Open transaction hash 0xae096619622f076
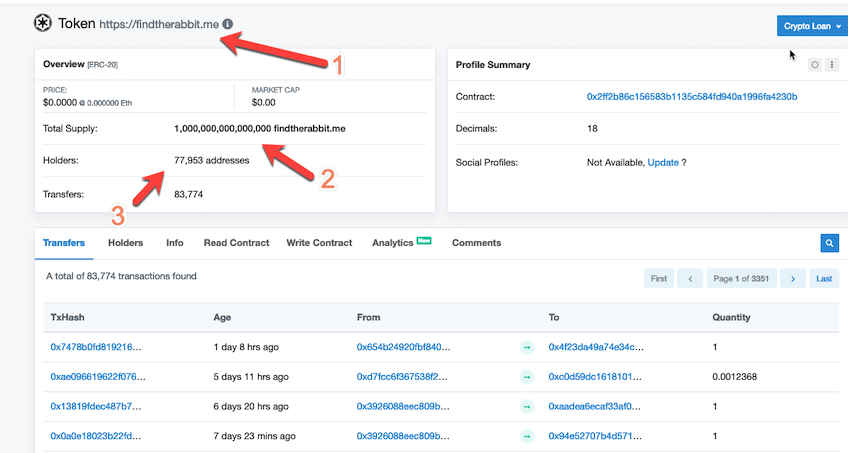 pyautogui.click(x=98, y=377)
